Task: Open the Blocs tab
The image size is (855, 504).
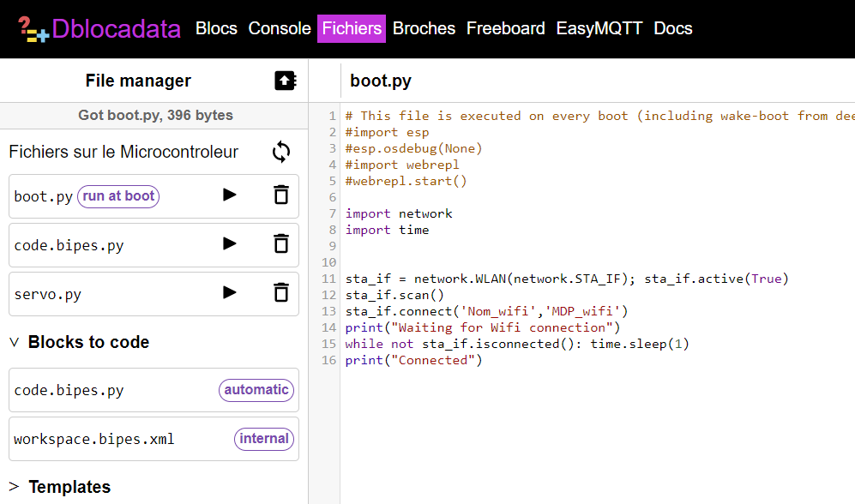Action: pos(216,28)
